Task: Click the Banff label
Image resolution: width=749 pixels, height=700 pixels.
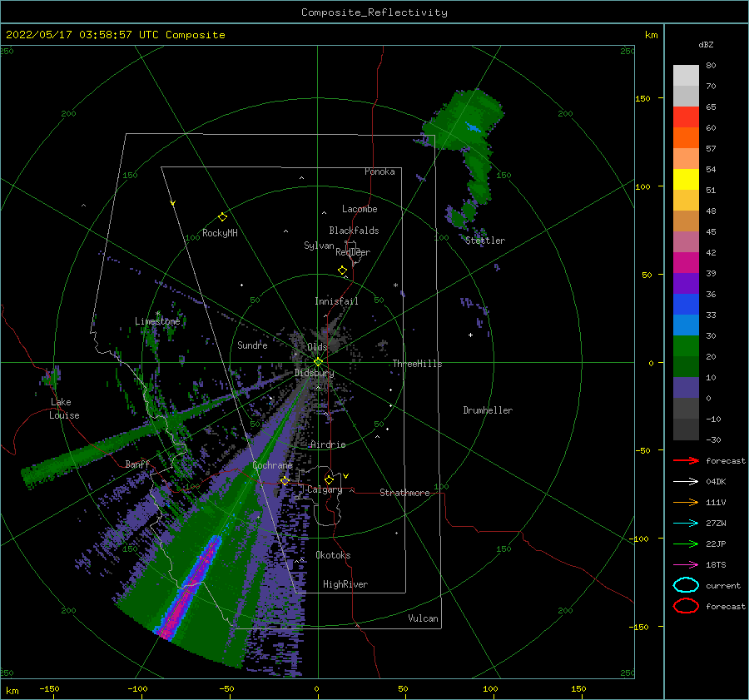Action: tap(137, 464)
